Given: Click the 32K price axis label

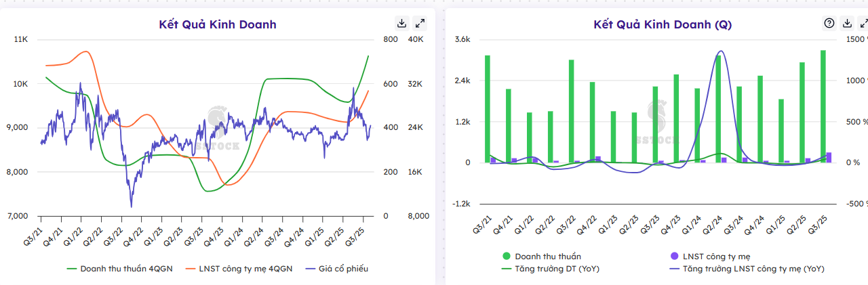Looking at the screenshot, I should point(415,84).
